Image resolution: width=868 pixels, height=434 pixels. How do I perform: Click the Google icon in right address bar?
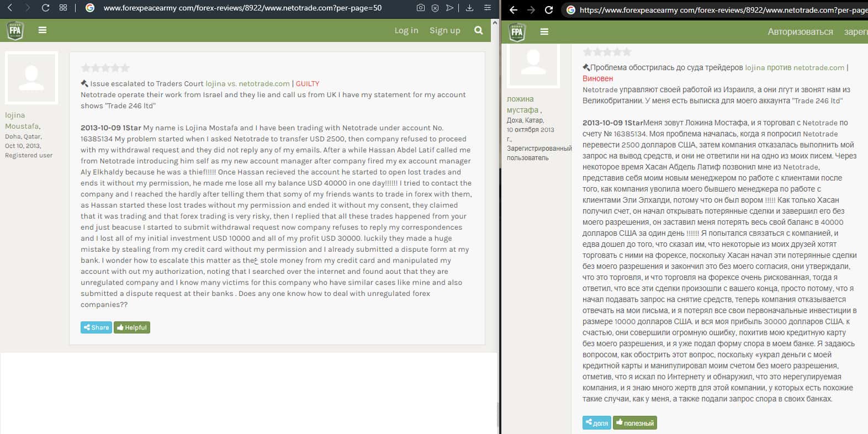pos(571,10)
